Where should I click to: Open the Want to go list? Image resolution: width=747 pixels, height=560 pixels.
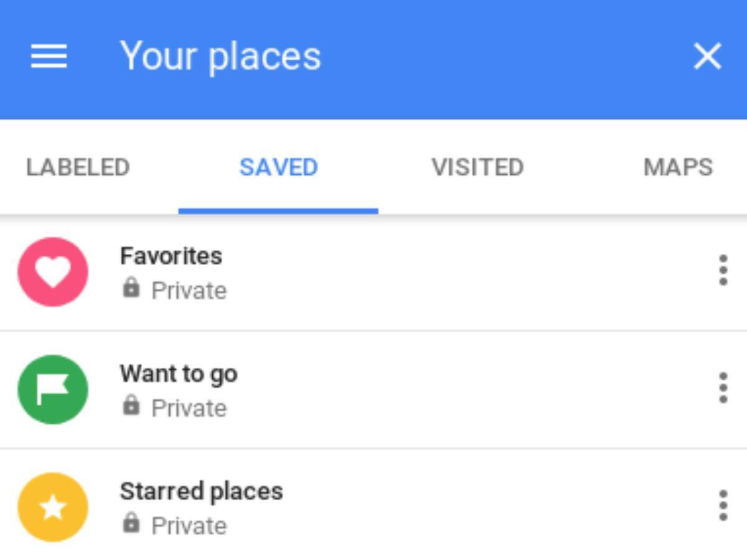[374, 390]
